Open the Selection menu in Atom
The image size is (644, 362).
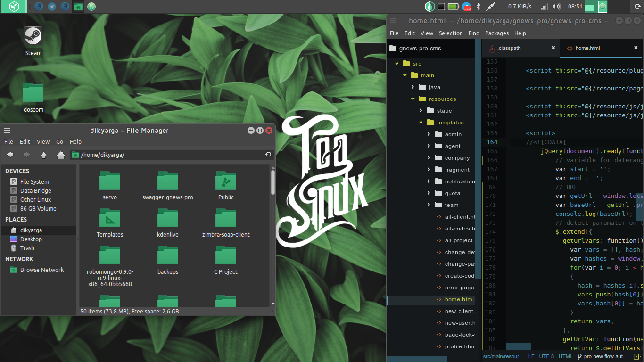(x=451, y=33)
